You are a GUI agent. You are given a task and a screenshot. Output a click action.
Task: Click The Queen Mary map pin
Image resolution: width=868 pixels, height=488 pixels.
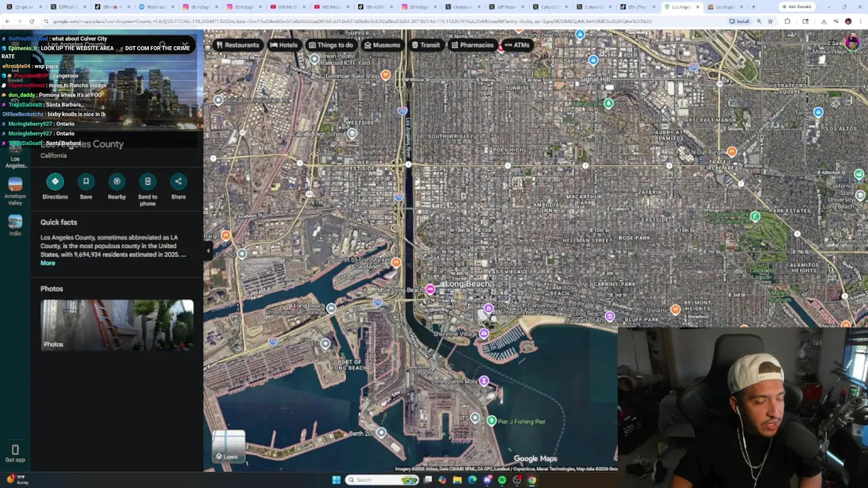click(484, 381)
